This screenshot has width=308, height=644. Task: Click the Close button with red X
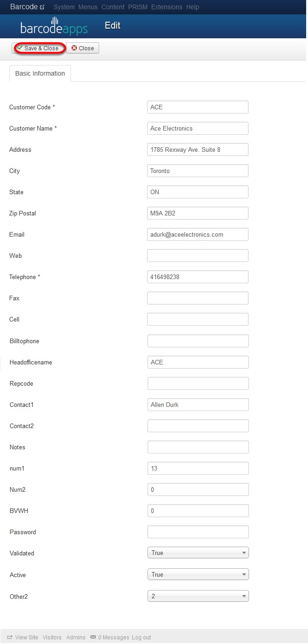pos(83,48)
